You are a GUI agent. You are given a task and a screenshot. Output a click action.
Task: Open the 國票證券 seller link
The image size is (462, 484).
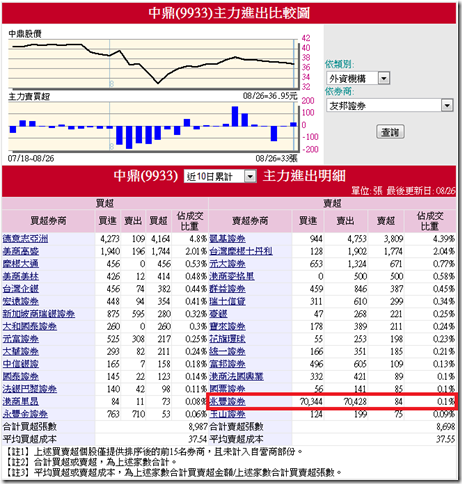pyautogui.click(x=228, y=389)
